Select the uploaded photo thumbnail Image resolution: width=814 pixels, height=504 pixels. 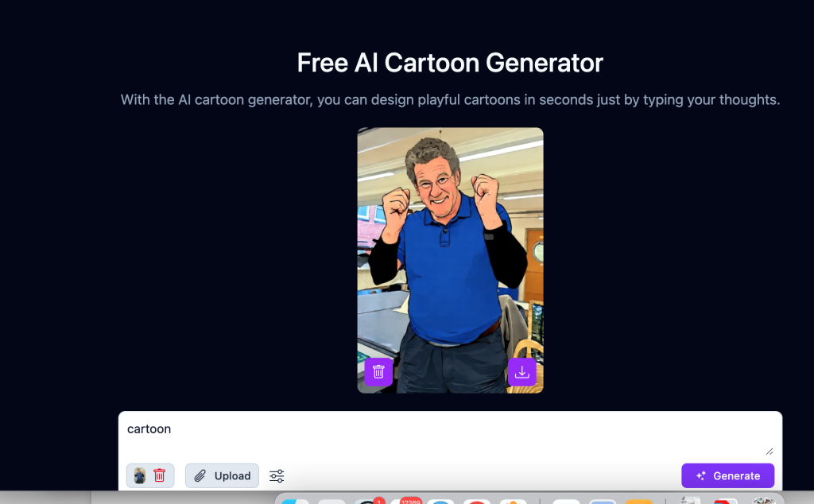140,475
